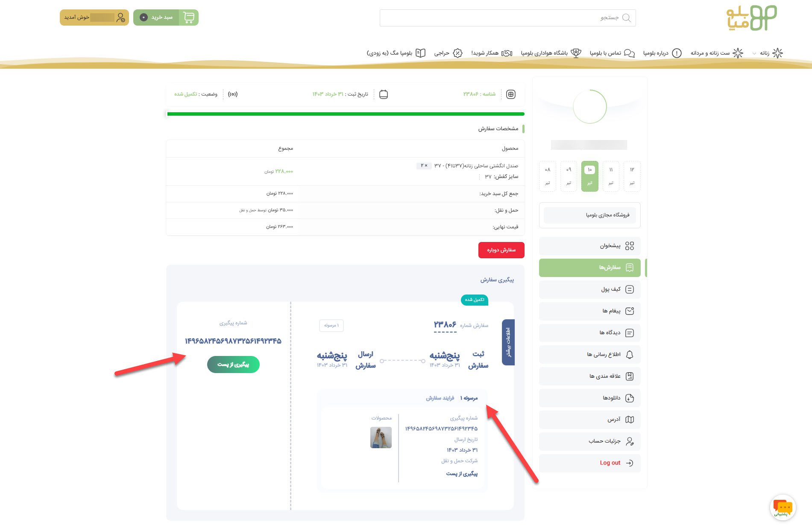Screen dimensions: 812x525
Task: Open the Bloompia logo homepage
Action: [x=751, y=18]
